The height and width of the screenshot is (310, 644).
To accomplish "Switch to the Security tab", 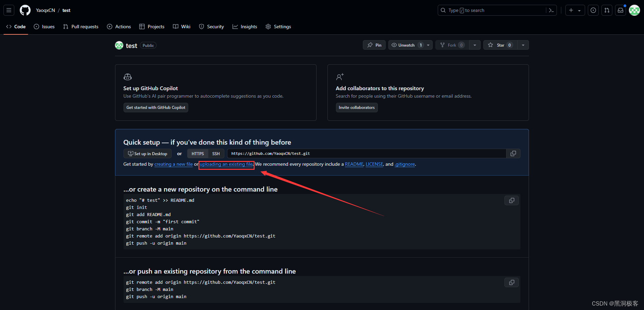I will (x=211, y=27).
